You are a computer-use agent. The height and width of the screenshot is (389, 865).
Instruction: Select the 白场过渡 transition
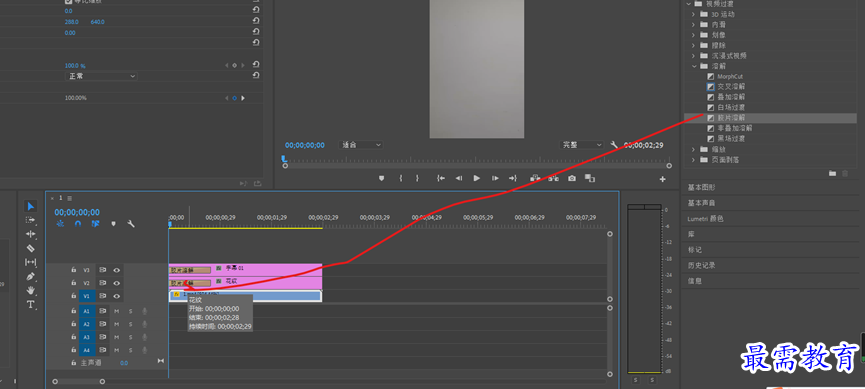pyautogui.click(x=731, y=108)
